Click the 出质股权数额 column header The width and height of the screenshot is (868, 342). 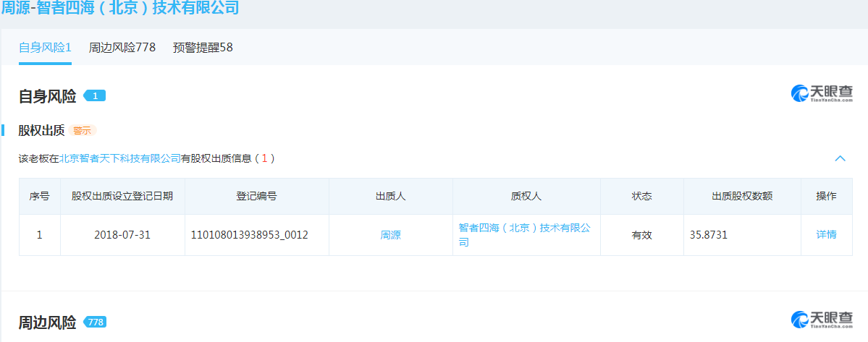point(742,196)
